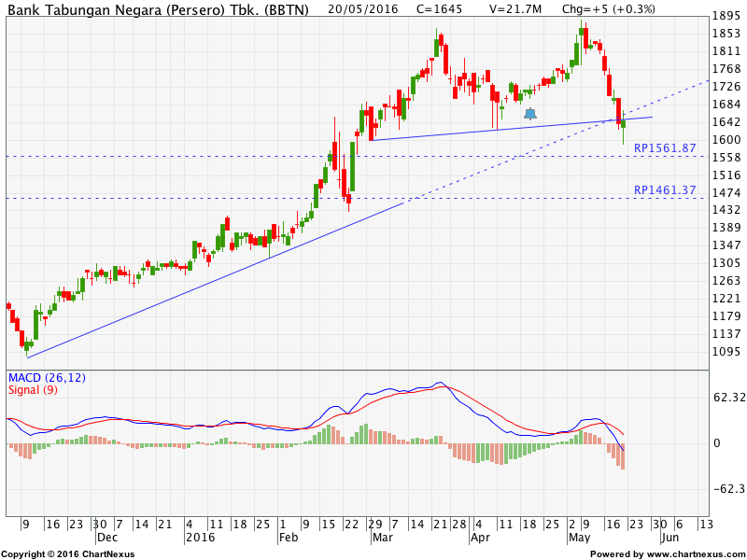Click the 1642 price axis label
Viewport: 747px width, 560px height.
click(x=726, y=122)
